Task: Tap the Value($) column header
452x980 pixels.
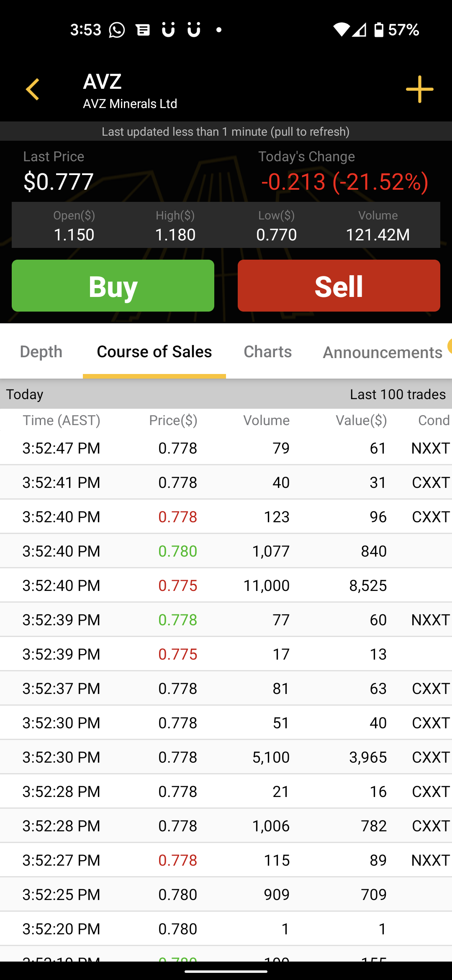Action: (x=362, y=420)
